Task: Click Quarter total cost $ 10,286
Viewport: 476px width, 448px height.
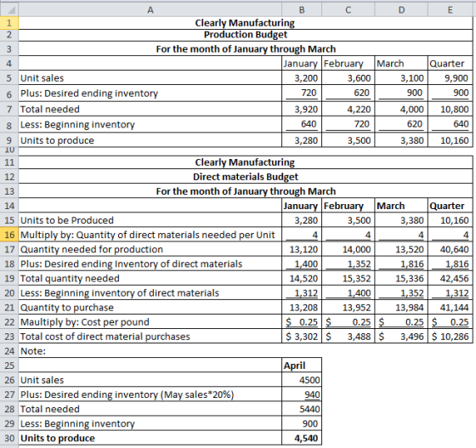Action: [x=450, y=337]
